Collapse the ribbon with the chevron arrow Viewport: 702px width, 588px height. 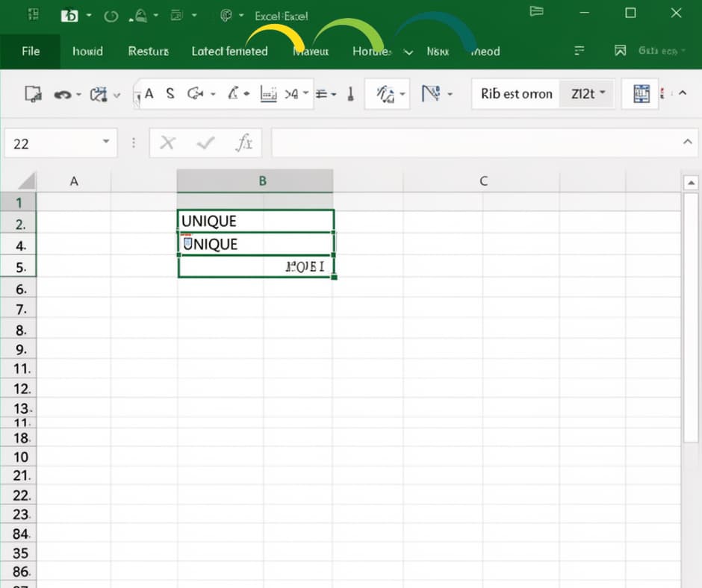(683, 93)
